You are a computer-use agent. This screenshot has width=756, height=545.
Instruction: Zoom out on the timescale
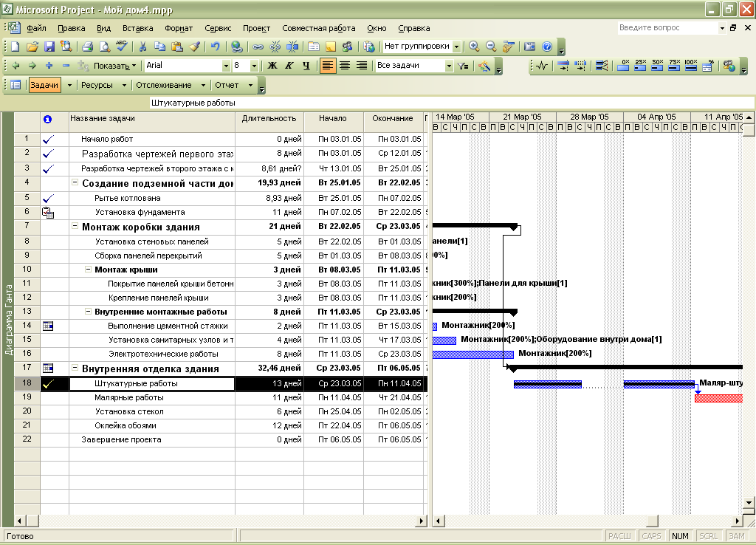tap(491, 47)
